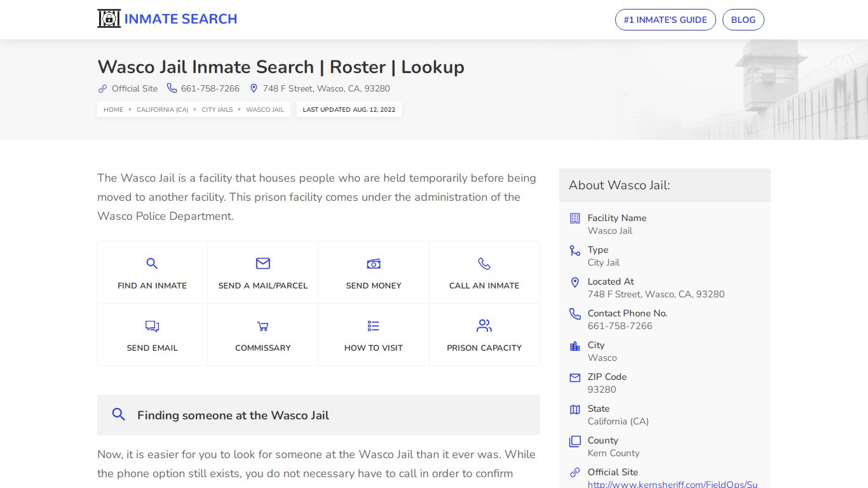
Task: Click the layers icon beside County
Action: [x=575, y=441]
